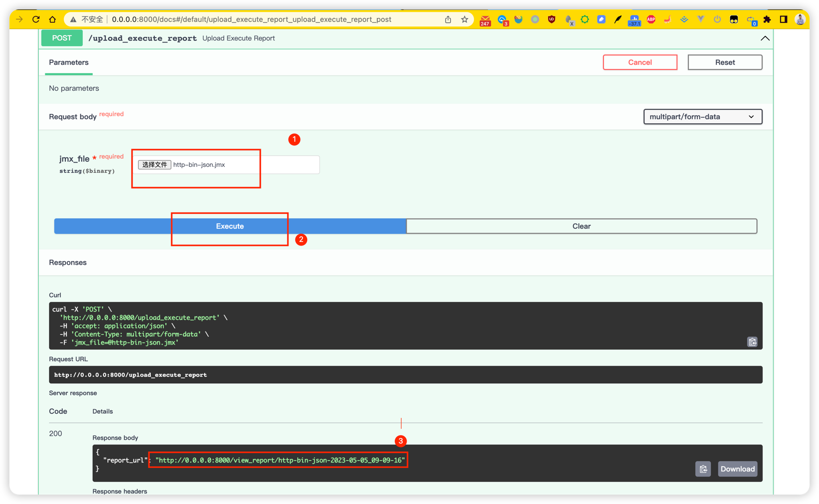This screenshot has height=504, width=819.
Task: Open the Tampermonkey black square extension
Action: 734,19
